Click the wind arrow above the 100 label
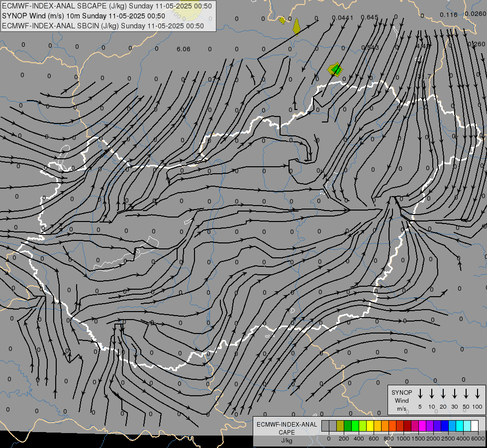Viewport: 487px width, 448px height. point(478,394)
